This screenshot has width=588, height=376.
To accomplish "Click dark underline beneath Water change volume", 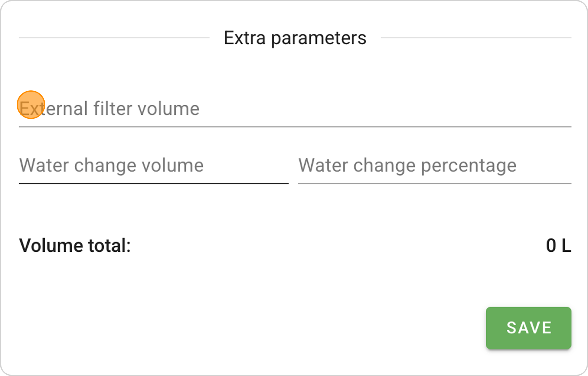I will [154, 183].
